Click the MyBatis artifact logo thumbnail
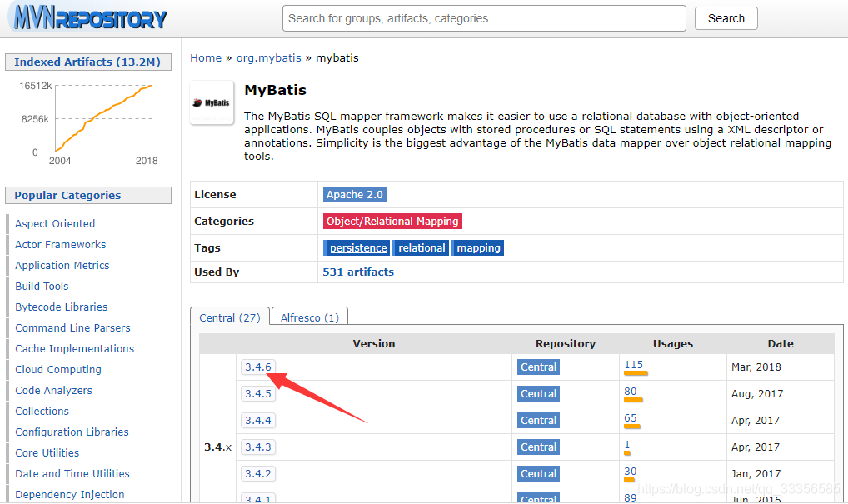The image size is (848, 504). [x=212, y=102]
